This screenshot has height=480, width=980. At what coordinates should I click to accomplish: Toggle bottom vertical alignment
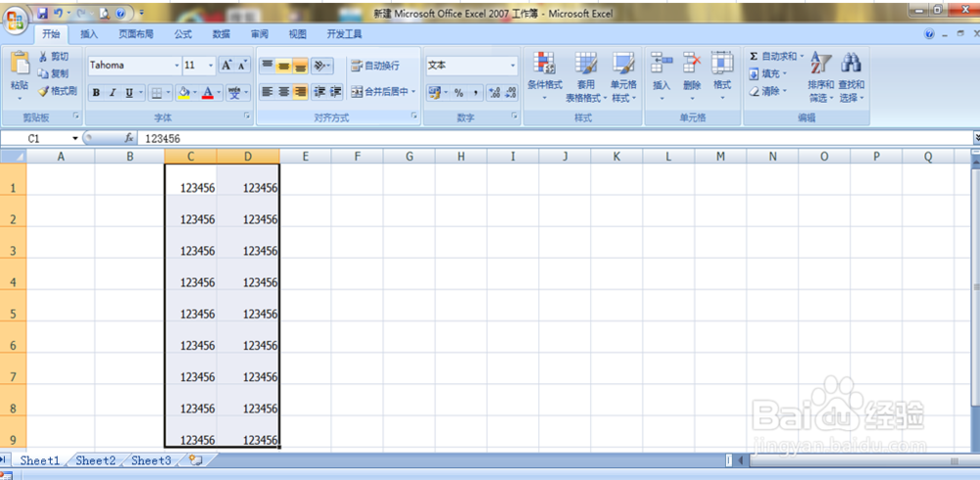click(300, 65)
